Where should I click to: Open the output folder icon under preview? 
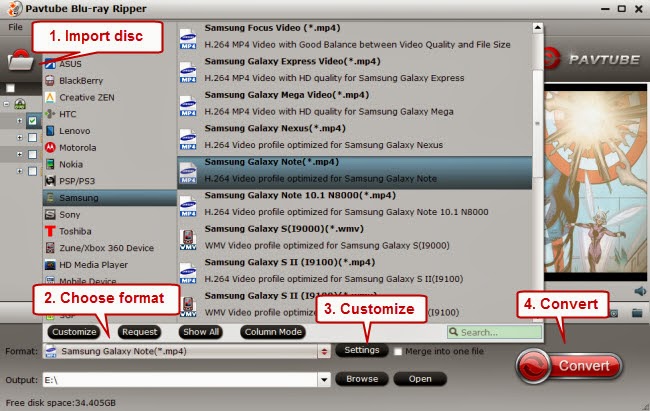pyautogui.click(x=637, y=313)
